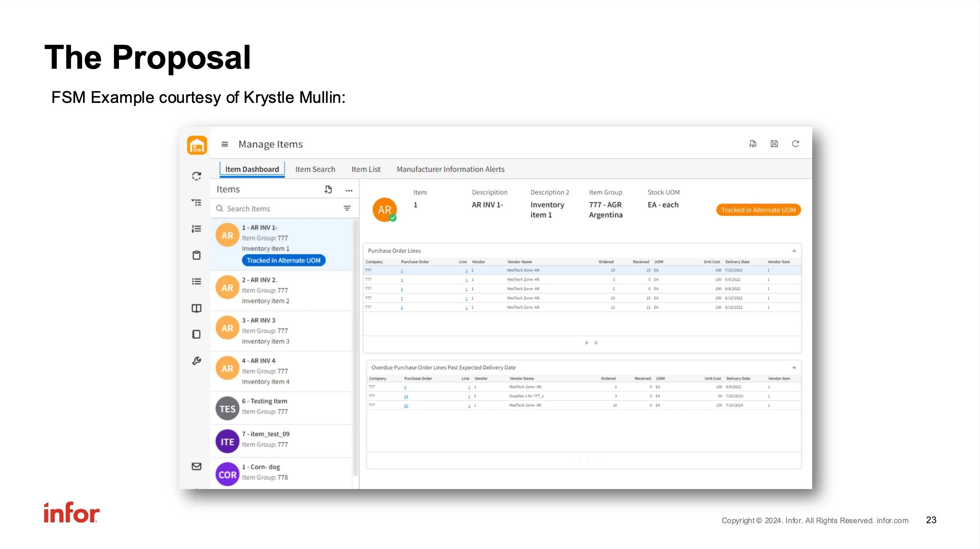980x549 pixels.
Task: Click the orange Tracked in Alternate UOM button
Action: click(x=758, y=210)
